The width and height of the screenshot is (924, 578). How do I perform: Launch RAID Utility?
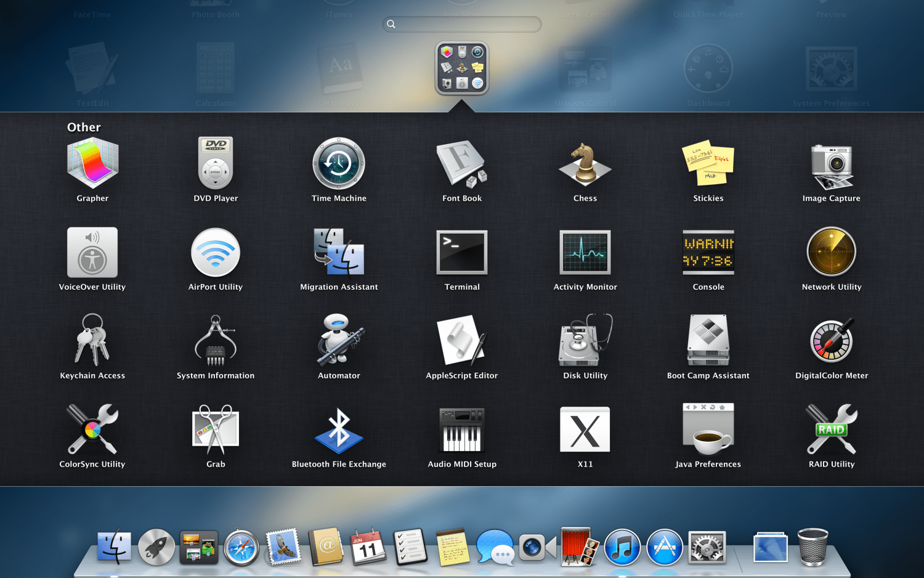(832, 429)
